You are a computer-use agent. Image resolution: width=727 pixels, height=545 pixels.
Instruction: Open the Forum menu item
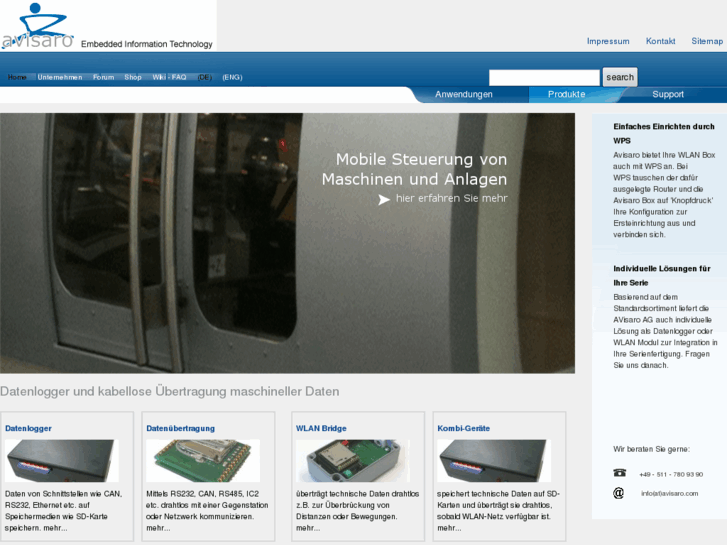point(103,77)
